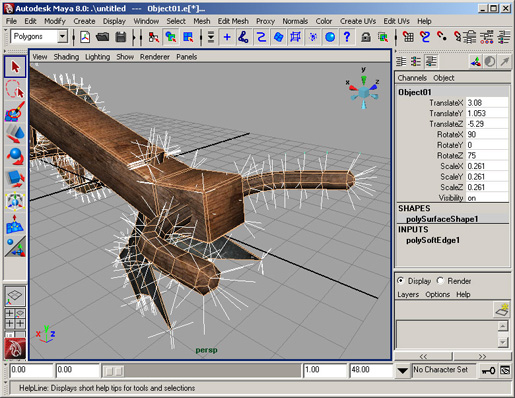The image size is (515, 398).
Task: Select the Render layers radio button
Action: [440, 281]
